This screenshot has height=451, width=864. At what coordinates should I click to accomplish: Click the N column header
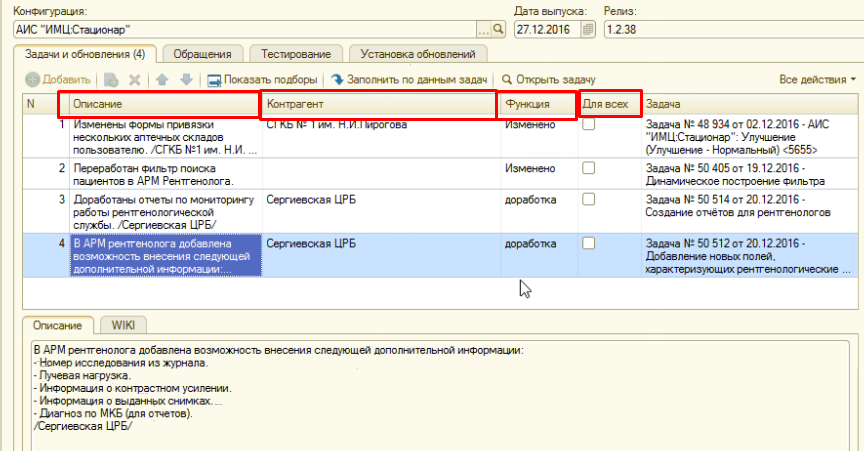46,104
